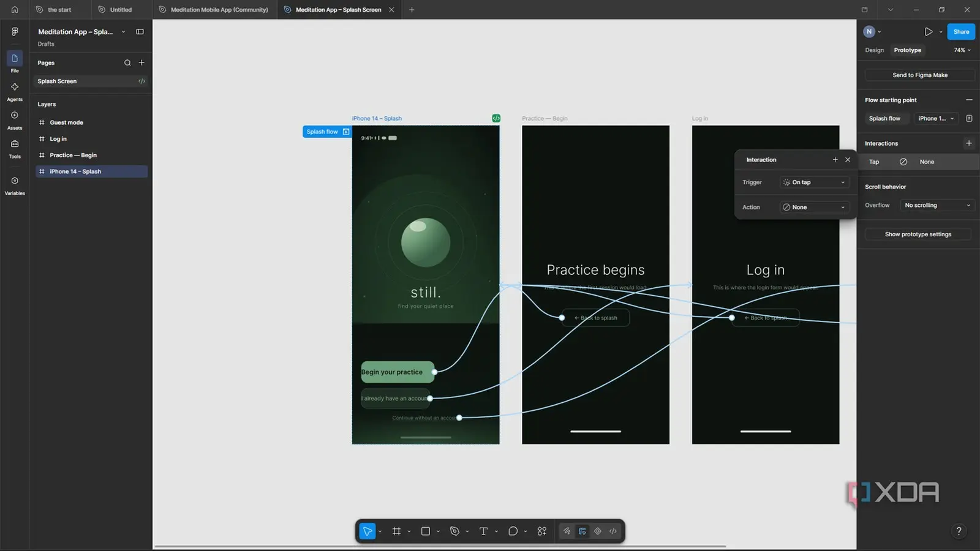The width and height of the screenshot is (980, 551).
Task: Present the prototype with play button
Action: click(x=929, y=32)
